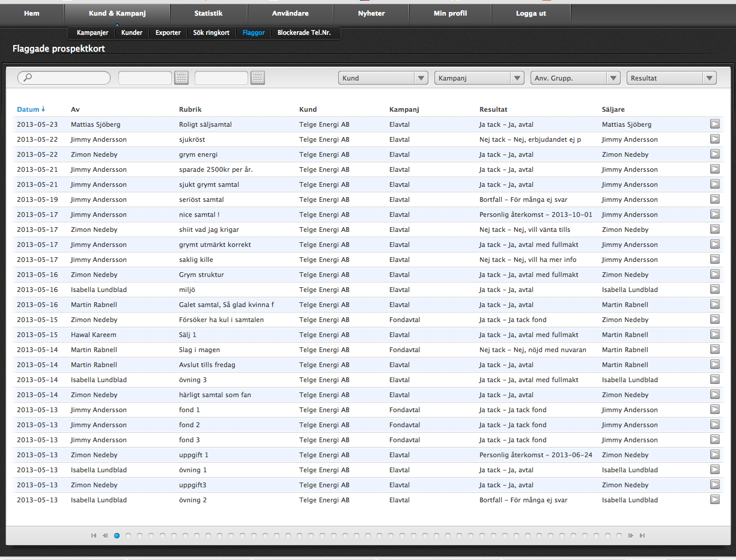Go to Sök ringkort
Image resolution: width=736 pixels, height=560 pixels.
click(x=211, y=33)
